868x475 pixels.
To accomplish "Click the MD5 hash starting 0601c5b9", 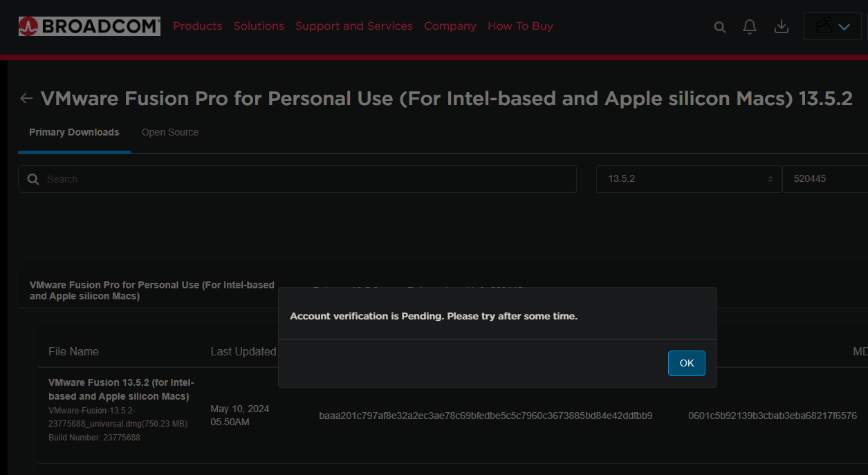I will [773, 416].
